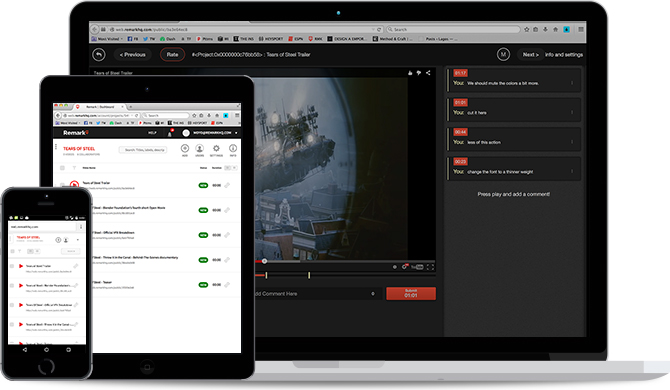
Task: Reload the page in laptop browser
Action: click(379, 29)
